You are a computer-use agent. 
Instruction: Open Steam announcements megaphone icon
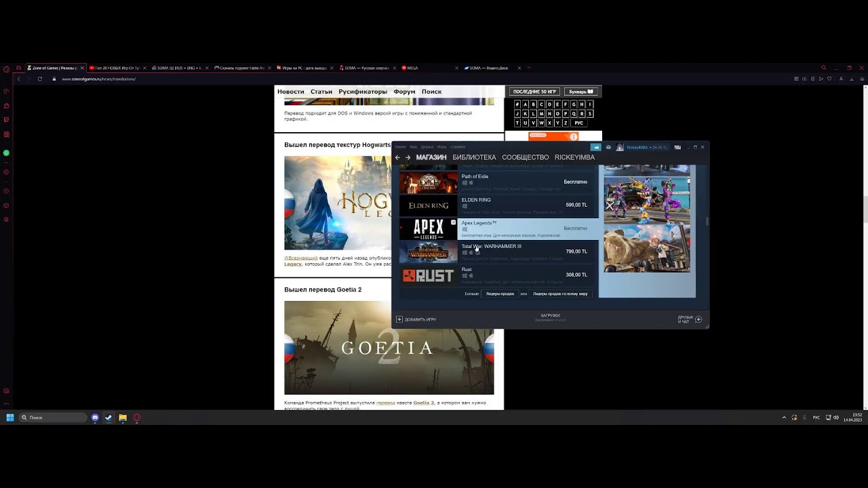[596, 147]
